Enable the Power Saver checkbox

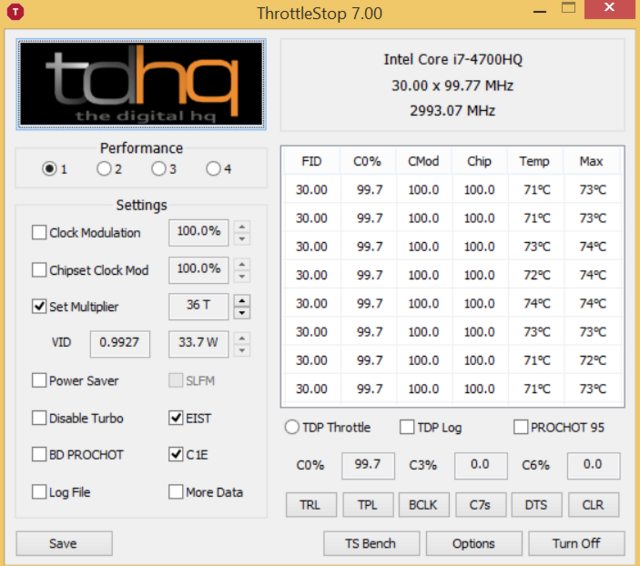[39, 380]
